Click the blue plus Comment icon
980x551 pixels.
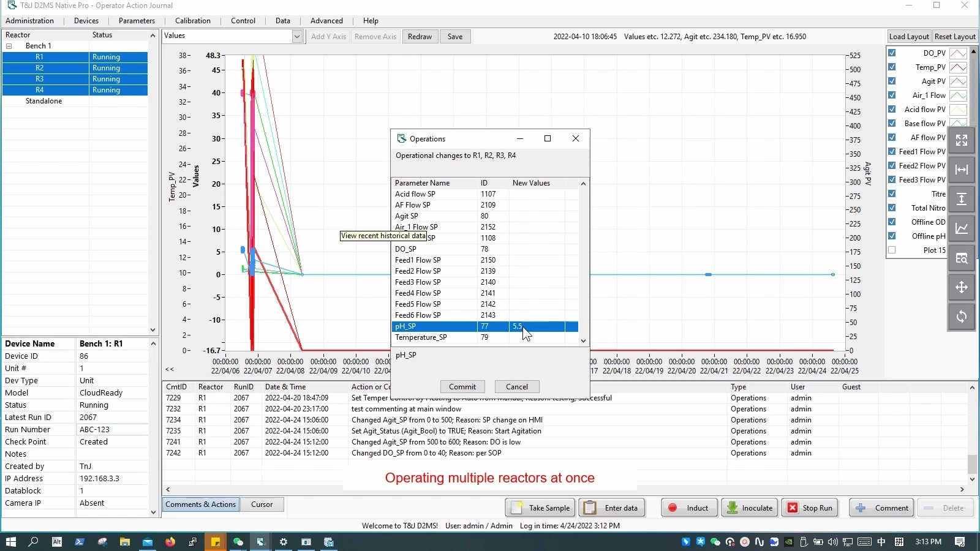(x=861, y=508)
